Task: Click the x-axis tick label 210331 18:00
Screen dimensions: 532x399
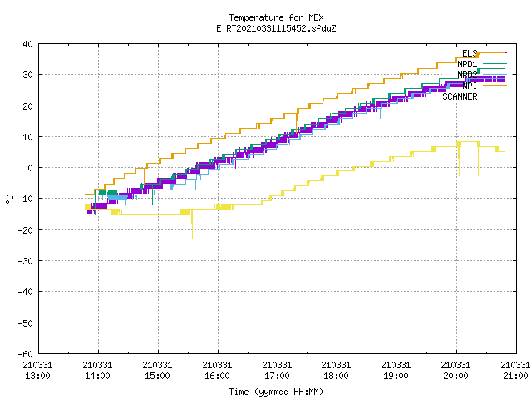Action: click(336, 371)
